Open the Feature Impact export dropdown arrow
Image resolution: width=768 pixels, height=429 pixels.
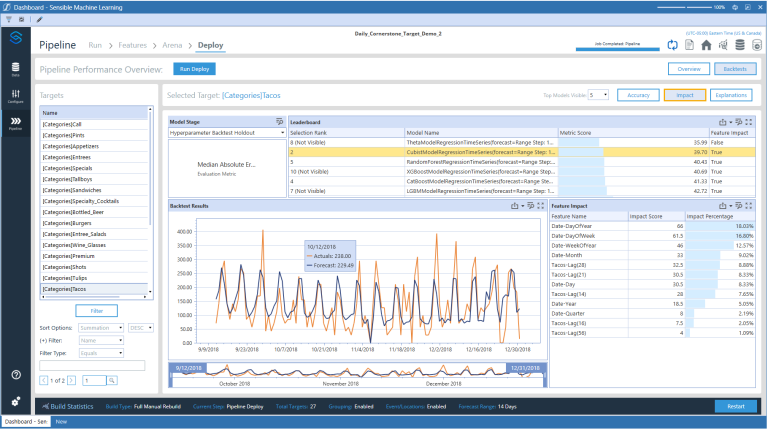(730, 206)
